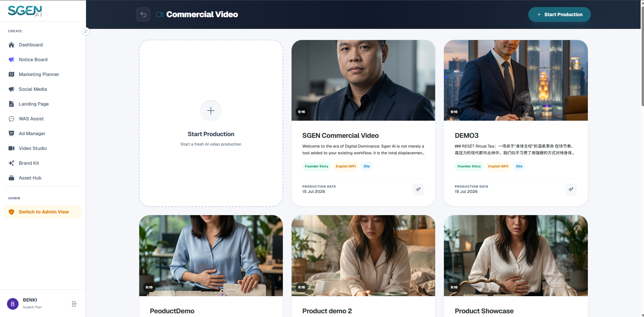Viewport: 644px width, 317px height.
Task: Select Social Media in sidebar
Action: click(43, 89)
